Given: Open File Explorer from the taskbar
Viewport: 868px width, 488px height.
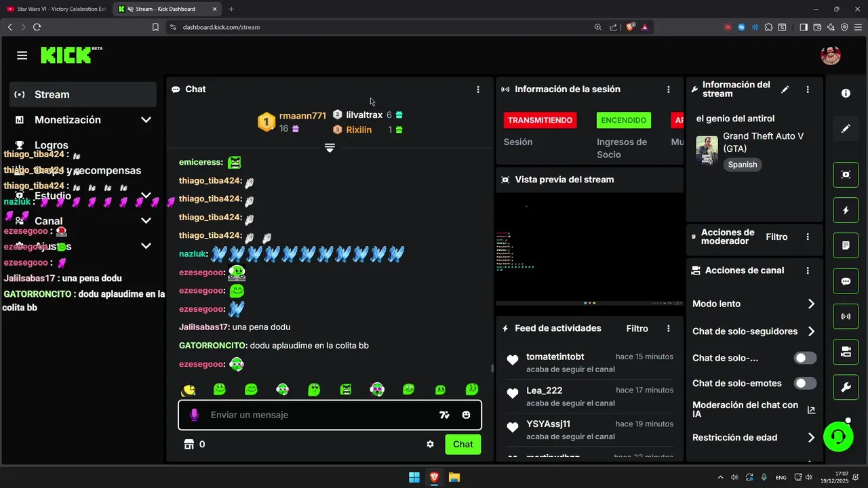Looking at the screenshot, I should 454,477.
